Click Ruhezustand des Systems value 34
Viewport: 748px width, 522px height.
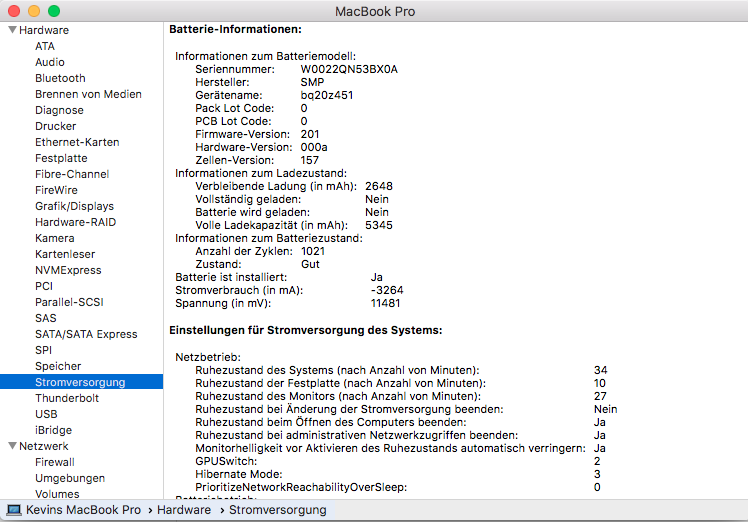(601, 370)
